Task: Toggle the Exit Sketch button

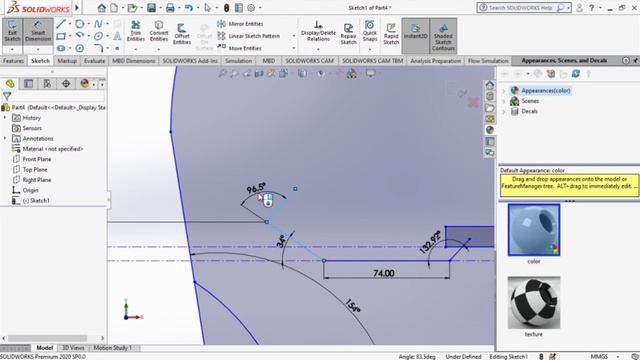Action: (x=12, y=31)
